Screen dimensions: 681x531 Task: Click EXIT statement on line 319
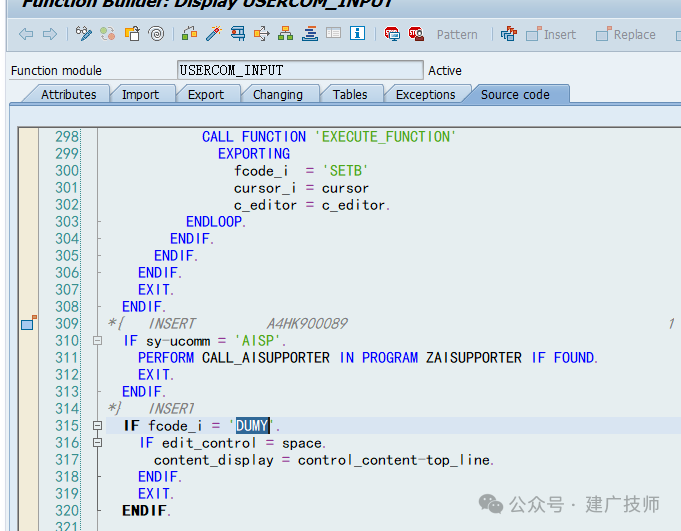(156, 494)
